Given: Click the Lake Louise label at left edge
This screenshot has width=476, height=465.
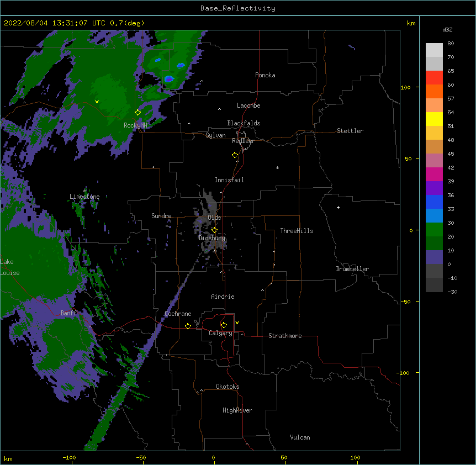Looking at the screenshot, I should [x=10, y=267].
